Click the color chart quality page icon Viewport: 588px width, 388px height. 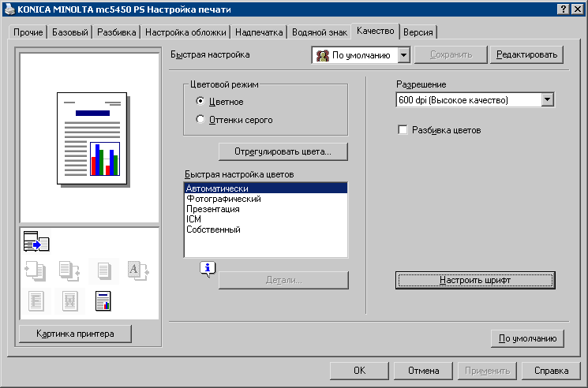point(103,300)
